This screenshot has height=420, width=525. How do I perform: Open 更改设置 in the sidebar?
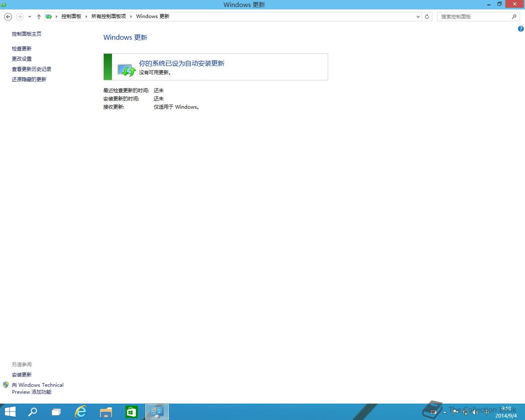tap(22, 59)
